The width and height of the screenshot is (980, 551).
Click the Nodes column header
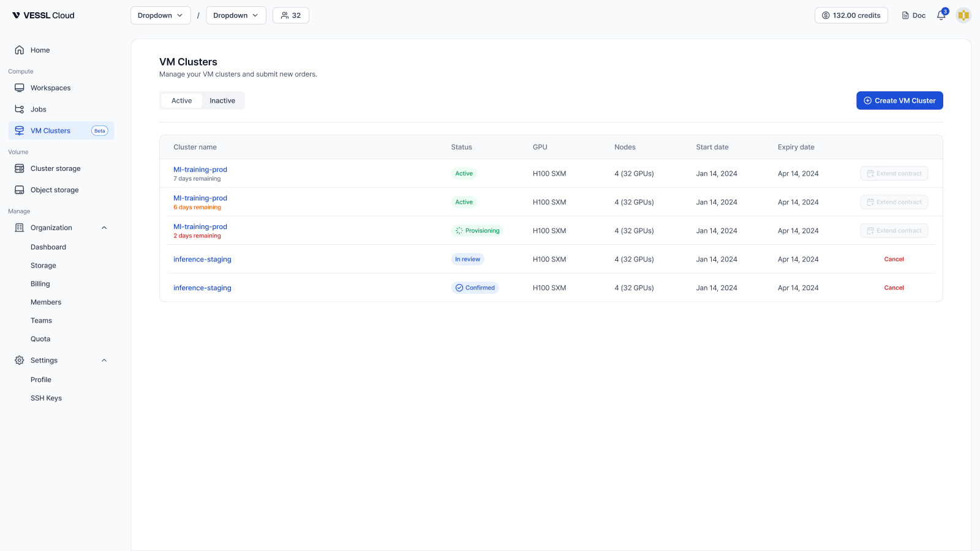click(x=625, y=148)
